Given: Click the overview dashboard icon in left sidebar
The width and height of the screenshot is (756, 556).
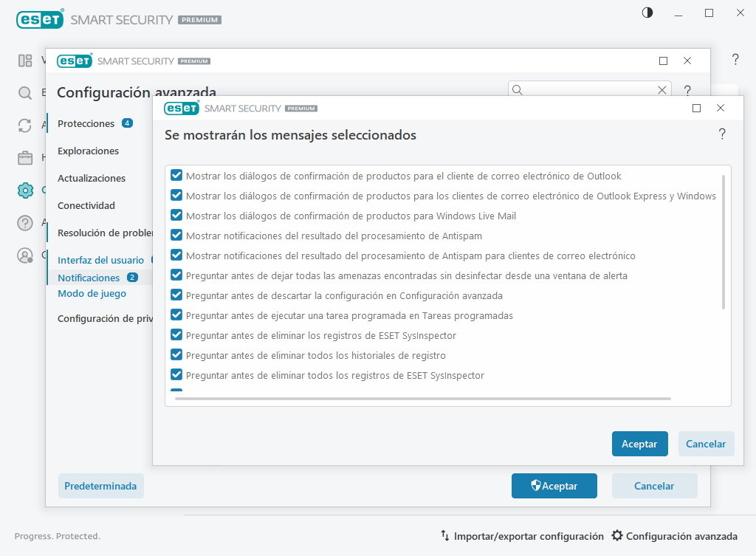Looking at the screenshot, I should (x=25, y=61).
